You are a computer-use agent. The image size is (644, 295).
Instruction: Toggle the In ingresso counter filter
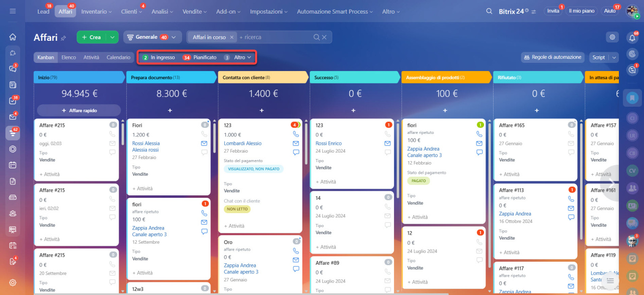159,57
